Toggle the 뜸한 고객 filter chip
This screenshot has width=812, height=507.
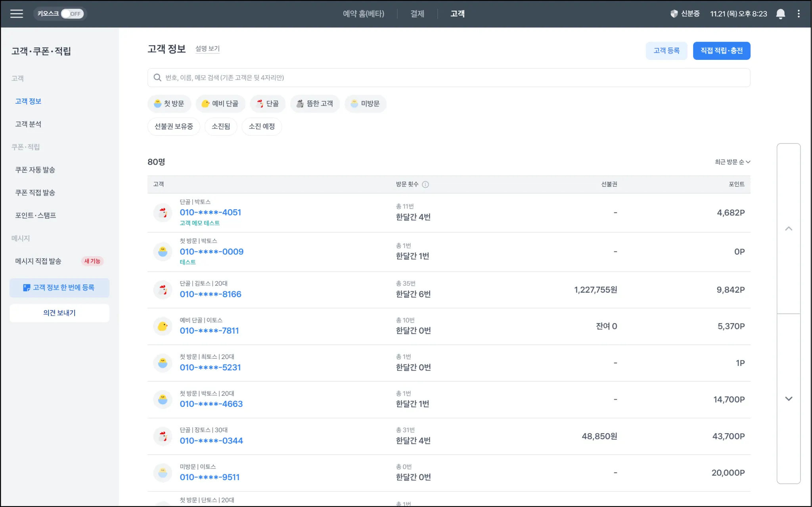[315, 104]
